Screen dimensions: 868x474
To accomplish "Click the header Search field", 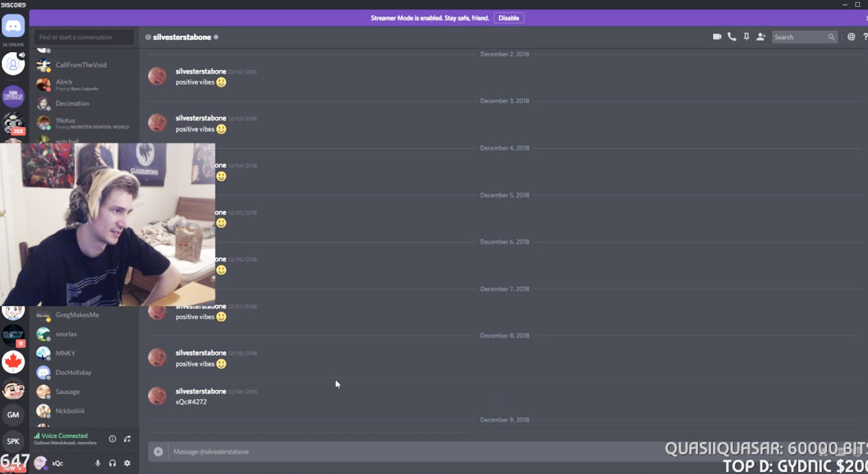I will (805, 37).
